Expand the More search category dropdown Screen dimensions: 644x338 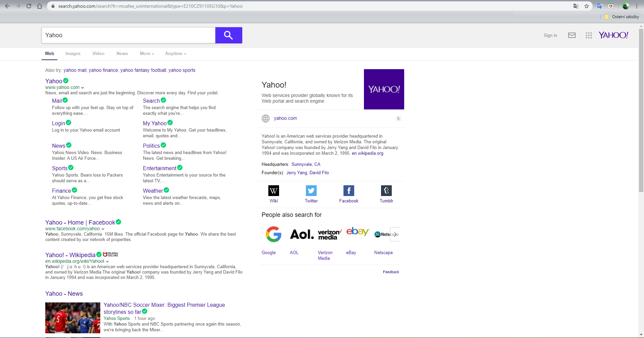147,54
